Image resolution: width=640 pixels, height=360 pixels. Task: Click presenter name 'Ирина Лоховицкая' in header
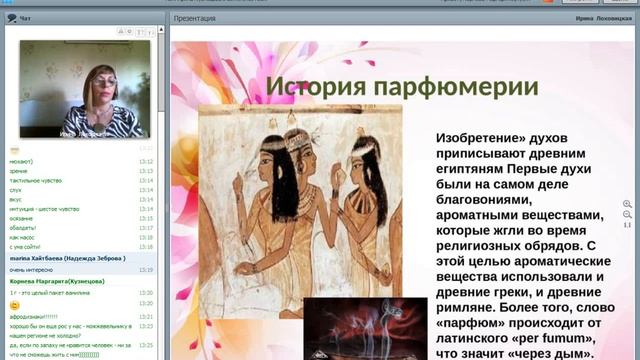pos(604,18)
